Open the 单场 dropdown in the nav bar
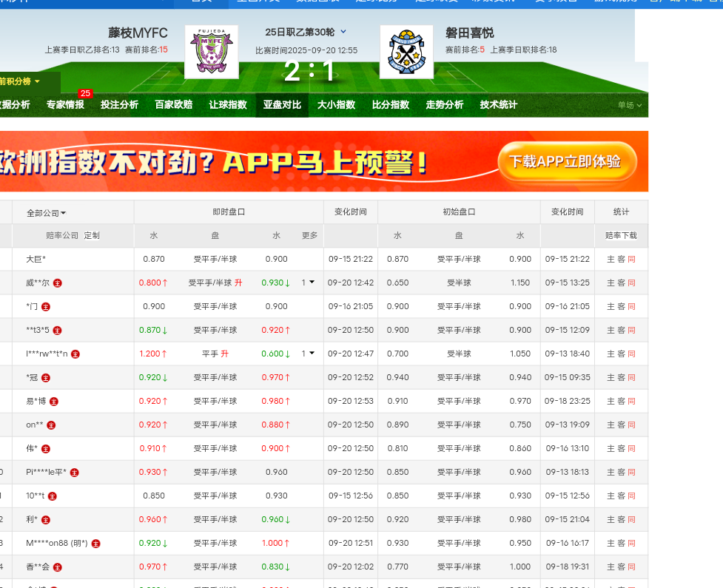 630,105
